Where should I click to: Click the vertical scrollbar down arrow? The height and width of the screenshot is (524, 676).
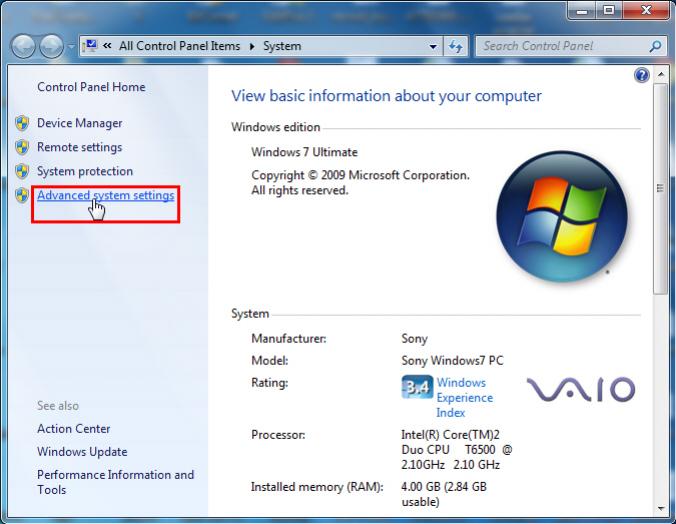[660, 509]
